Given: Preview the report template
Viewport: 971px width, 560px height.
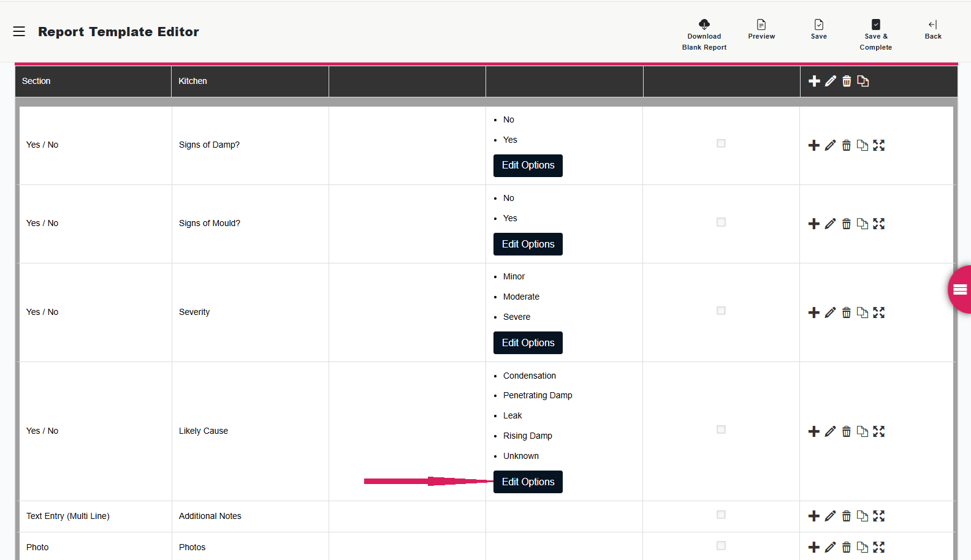Looking at the screenshot, I should pyautogui.click(x=761, y=25).
